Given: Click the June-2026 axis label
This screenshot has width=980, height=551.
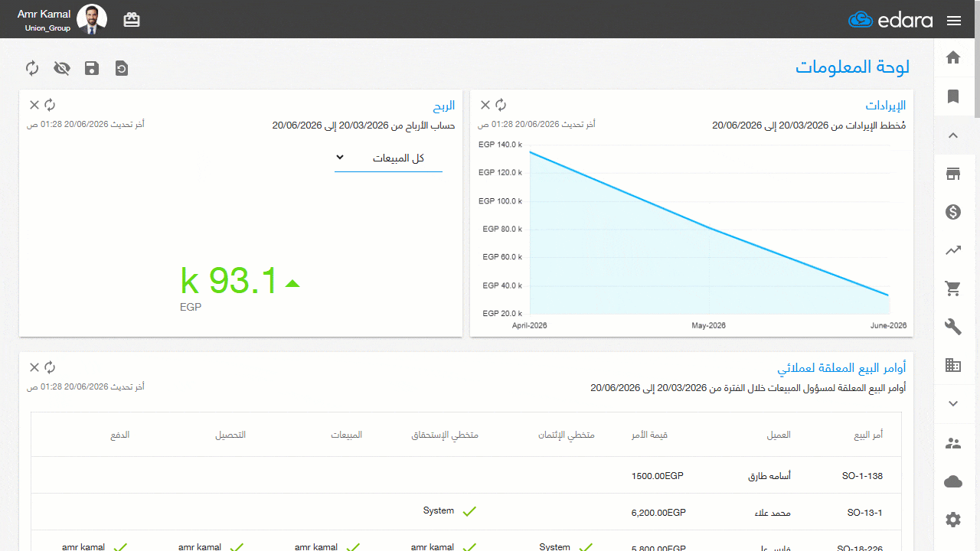Looking at the screenshot, I should (x=888, y=325).
